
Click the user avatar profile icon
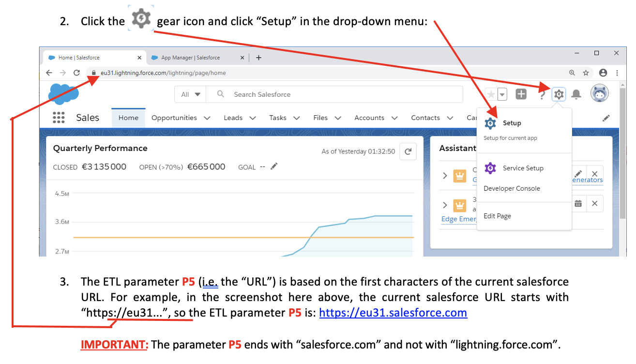click(x=600, y=93)
